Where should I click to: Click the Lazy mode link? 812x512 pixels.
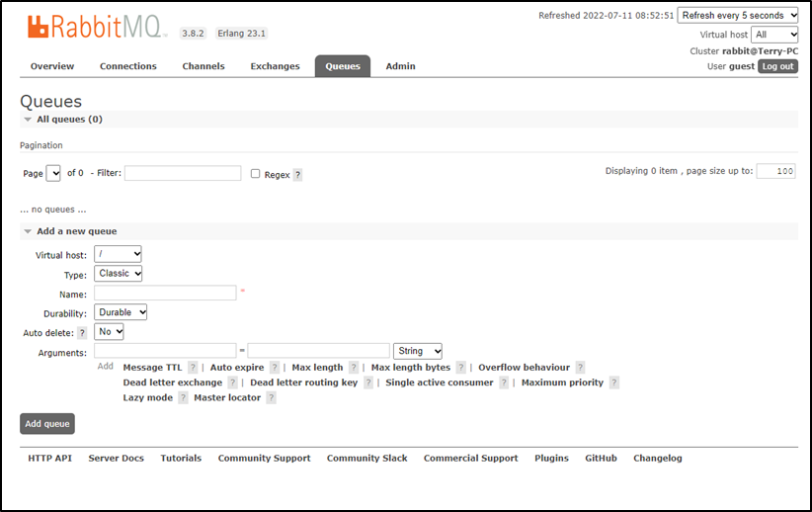point(147,397)
